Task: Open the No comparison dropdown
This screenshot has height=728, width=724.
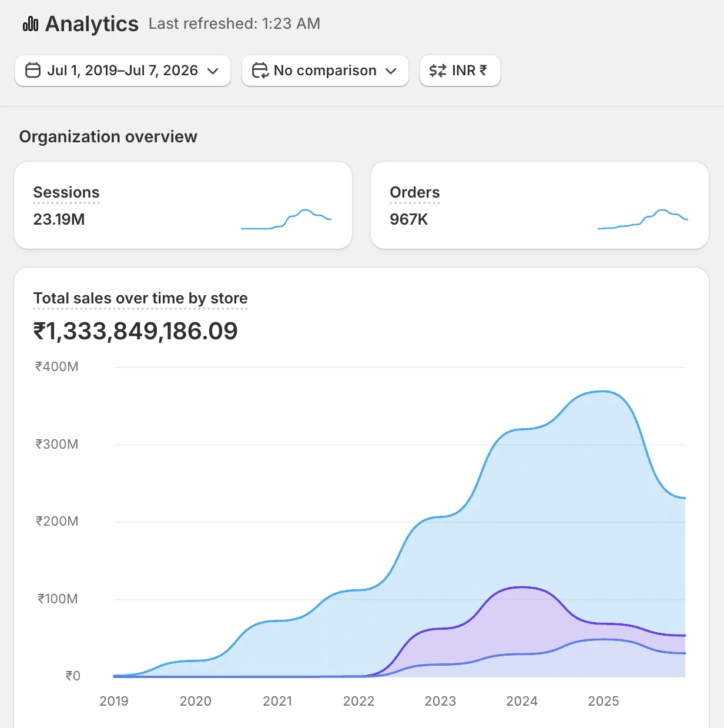Action: (325, 71)
